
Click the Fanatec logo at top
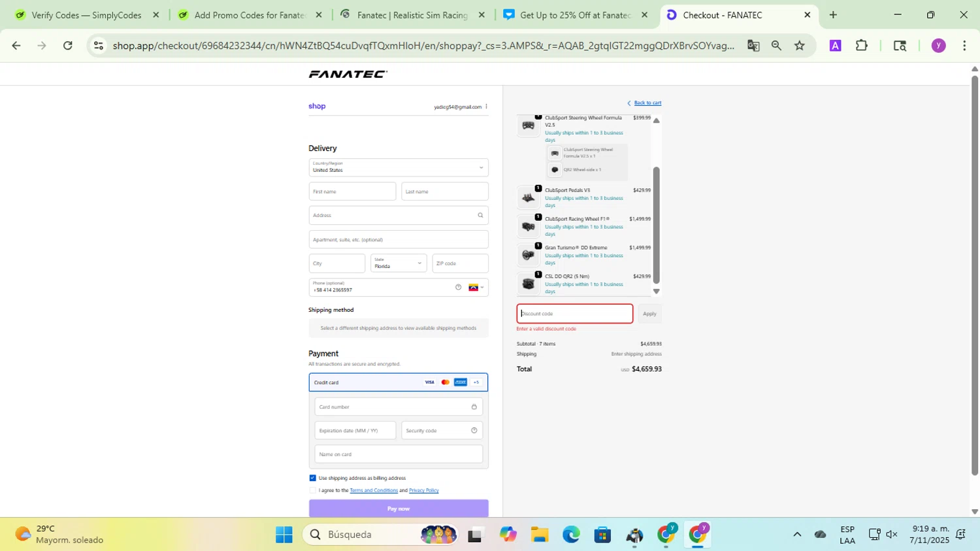coord(348,74)
